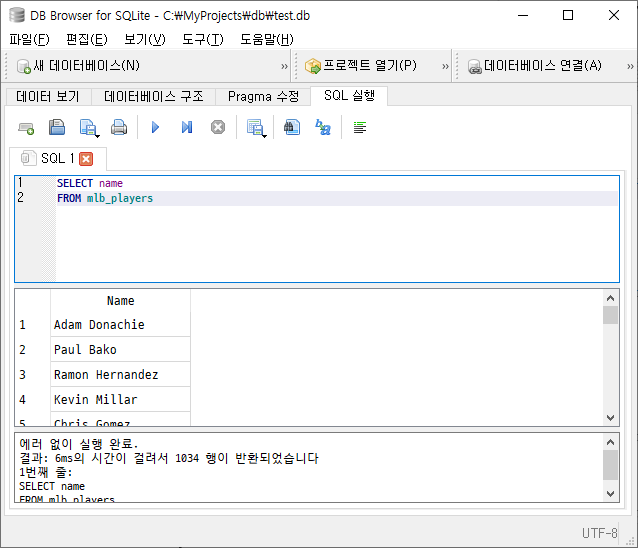
Task: Click results table scroll down arrow
Action: click(610, 418)
